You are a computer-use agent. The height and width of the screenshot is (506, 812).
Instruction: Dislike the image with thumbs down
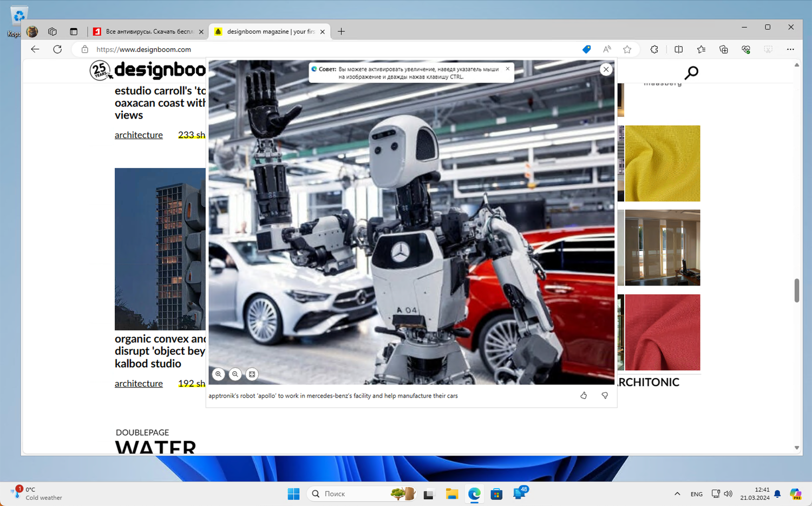click(x=605, y=395)
